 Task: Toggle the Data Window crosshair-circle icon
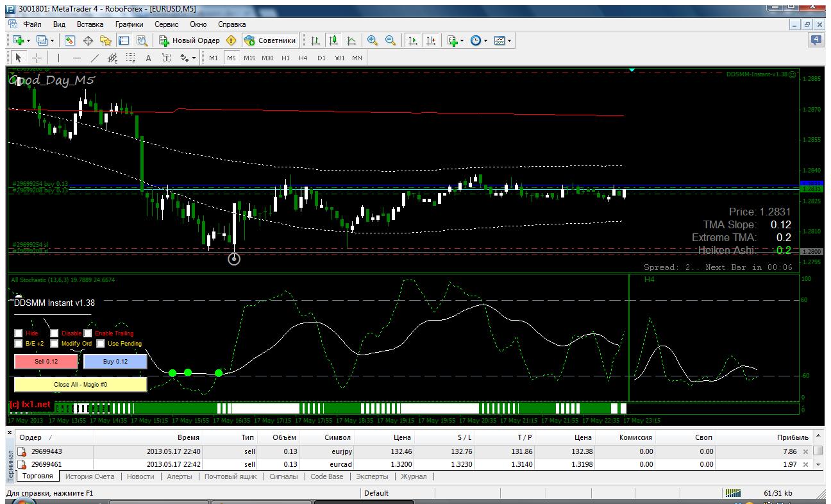(x=88, y=40)
